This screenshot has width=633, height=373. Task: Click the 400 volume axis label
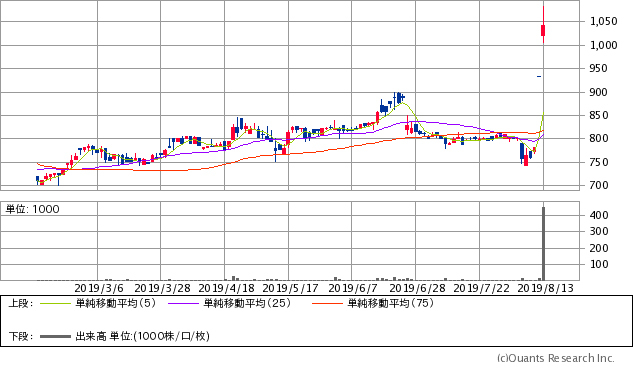599,215
